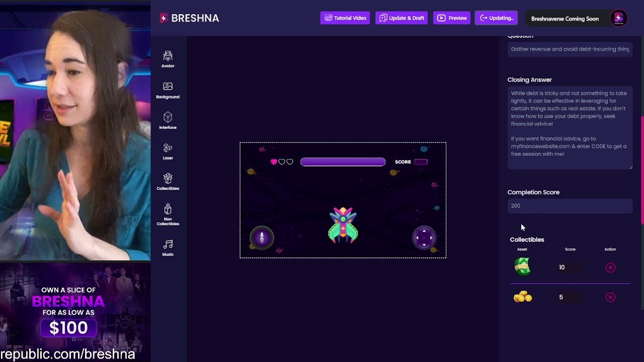Screen dimensions: 644x362
Task: Click the BRESHNA logo
Action: coord(190,18)
